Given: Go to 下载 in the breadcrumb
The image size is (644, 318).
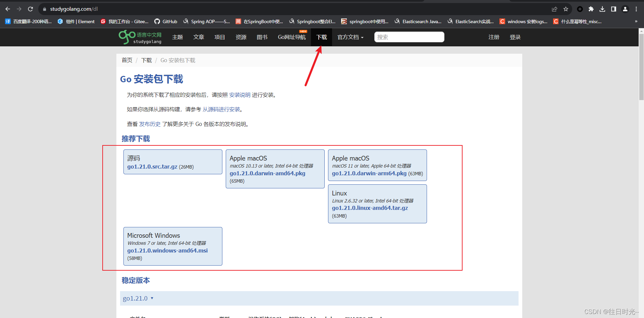Looking at the screenshot, I should coord(147,60).
